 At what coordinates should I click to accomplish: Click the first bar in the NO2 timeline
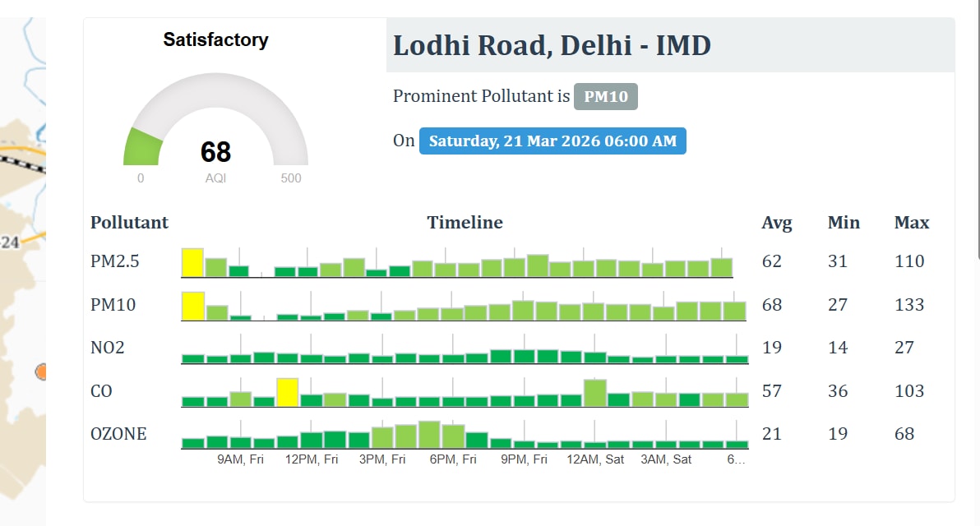[192, 358]
